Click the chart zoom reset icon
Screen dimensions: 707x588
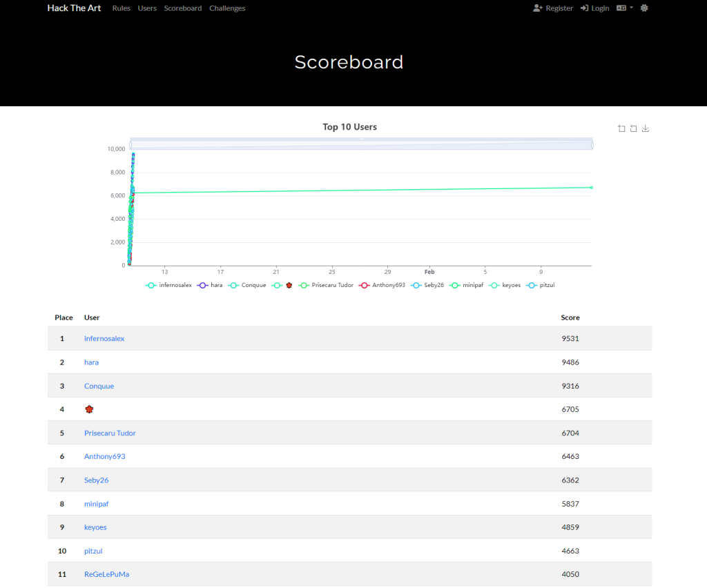click(633, 128)
